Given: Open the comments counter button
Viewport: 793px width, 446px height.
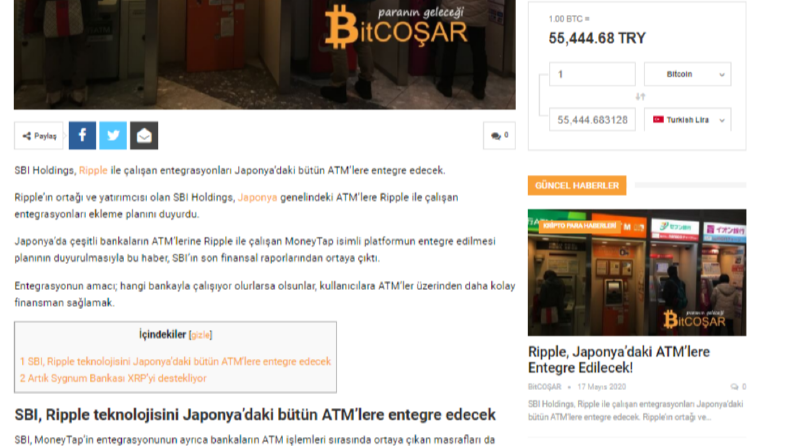Looking at the screenshot, I should click(499, 136).
